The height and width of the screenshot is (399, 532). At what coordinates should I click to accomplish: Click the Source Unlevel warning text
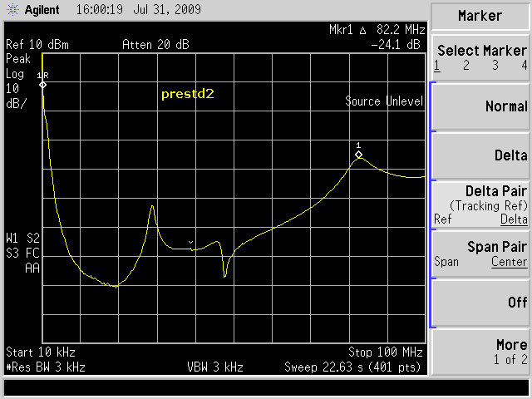point(384,101)
